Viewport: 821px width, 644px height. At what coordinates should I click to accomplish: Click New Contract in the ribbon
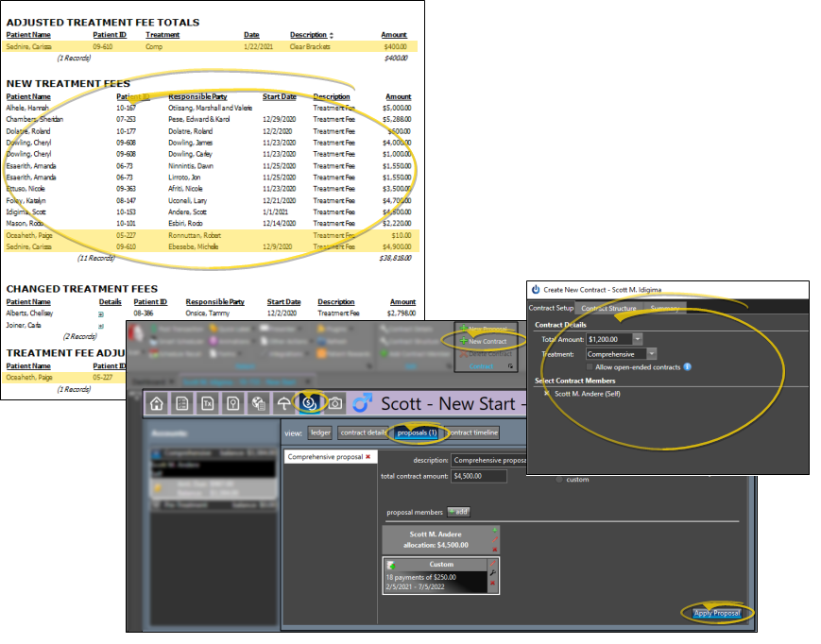(487, 341)
